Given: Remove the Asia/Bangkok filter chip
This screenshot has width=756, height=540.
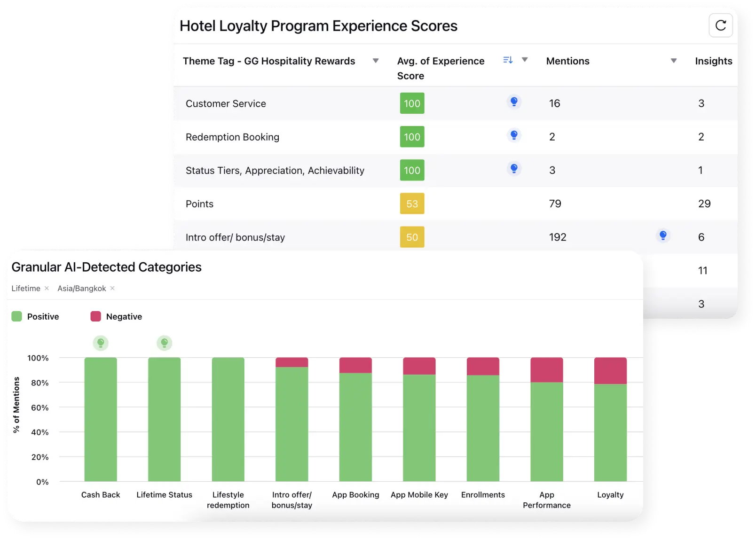Looking at the screenshot, I should tap(112, 288).
